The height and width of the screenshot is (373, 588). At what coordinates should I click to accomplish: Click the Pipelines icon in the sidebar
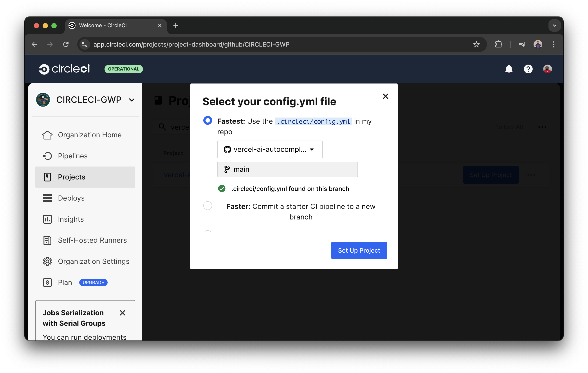[x=48, y=156]
